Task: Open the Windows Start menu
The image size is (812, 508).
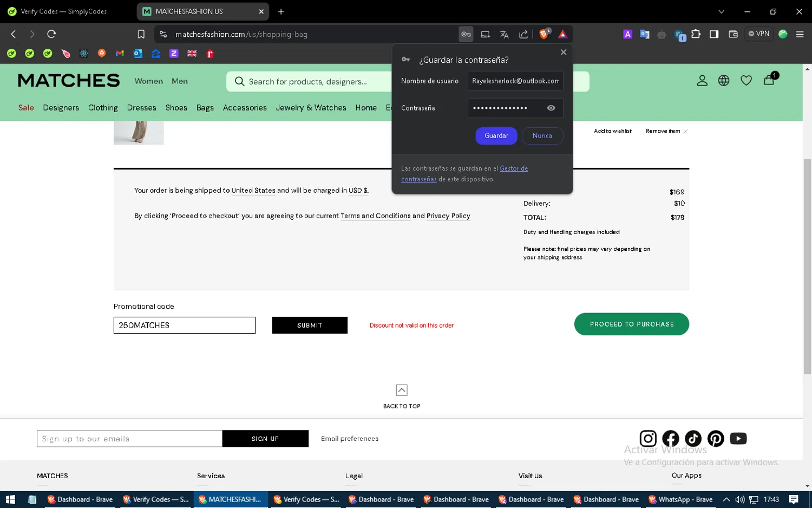Action: pyautogui.click(x=10, y=499)
